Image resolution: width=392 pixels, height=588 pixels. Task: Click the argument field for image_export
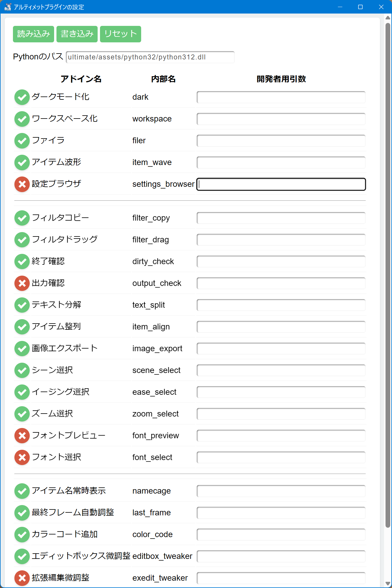(x=281, y=349)
